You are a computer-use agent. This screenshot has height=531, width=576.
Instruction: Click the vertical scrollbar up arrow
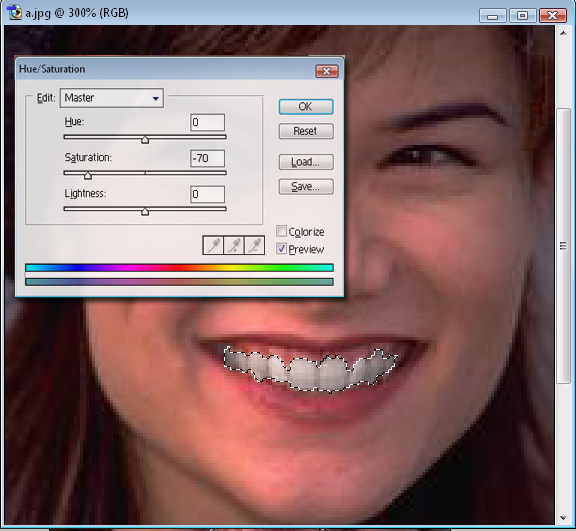[563, 33]
